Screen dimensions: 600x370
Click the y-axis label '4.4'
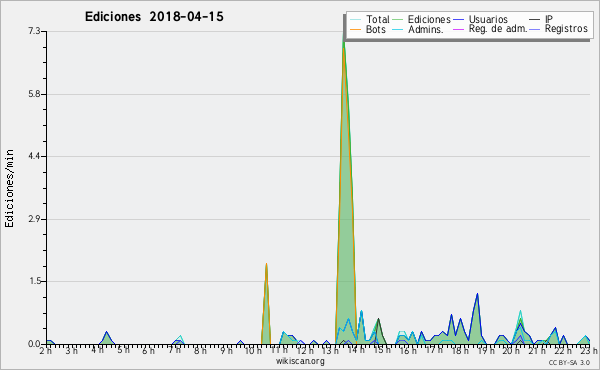point(34,156)
